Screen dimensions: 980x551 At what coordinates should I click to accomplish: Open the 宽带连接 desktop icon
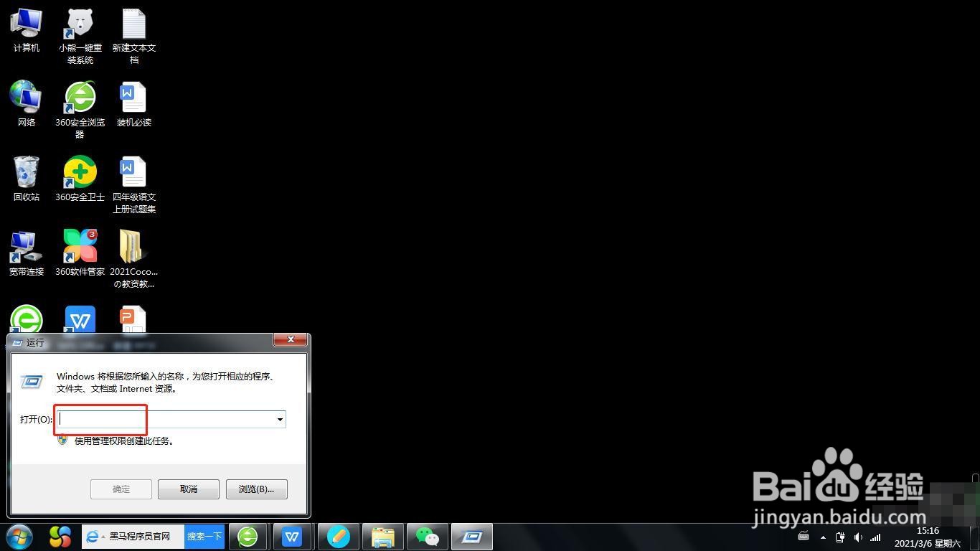click(x=26, y=253)
